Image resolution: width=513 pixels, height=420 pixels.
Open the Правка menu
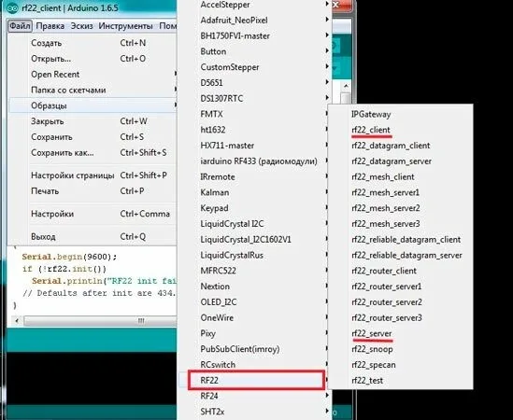(50, 26)
